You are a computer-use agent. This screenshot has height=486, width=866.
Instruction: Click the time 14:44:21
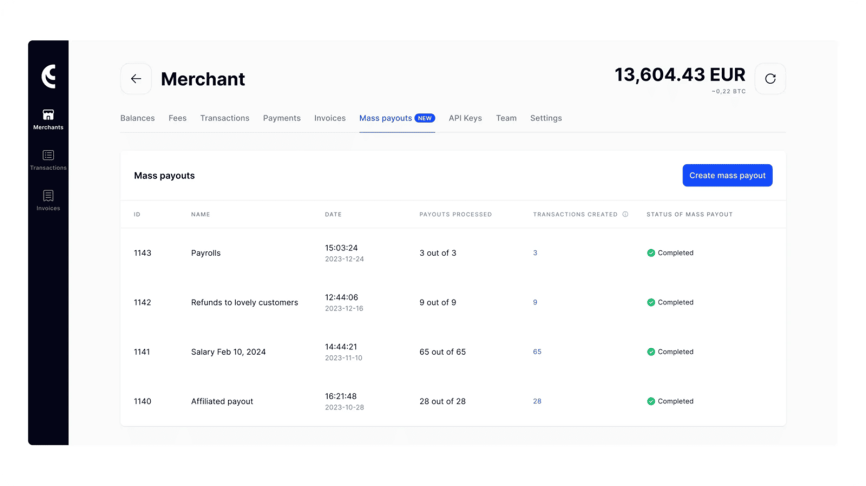pyautogui.click(x=341, y=347)
